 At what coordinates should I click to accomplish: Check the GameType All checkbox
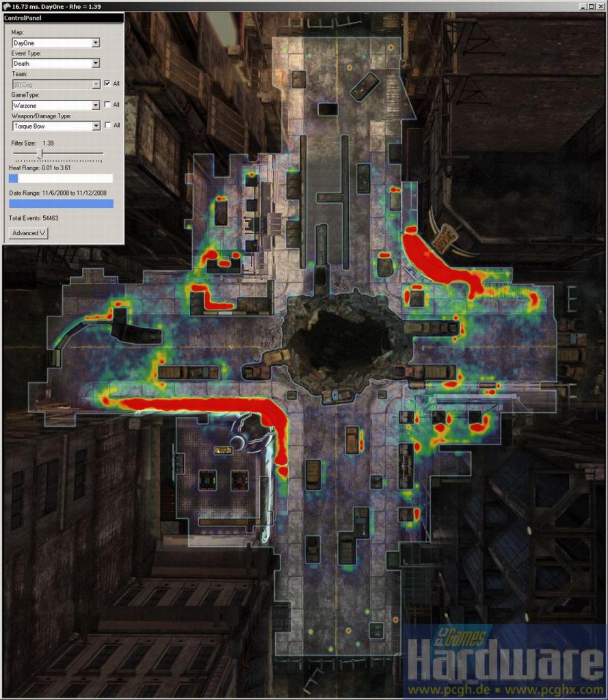click(107, 105)
